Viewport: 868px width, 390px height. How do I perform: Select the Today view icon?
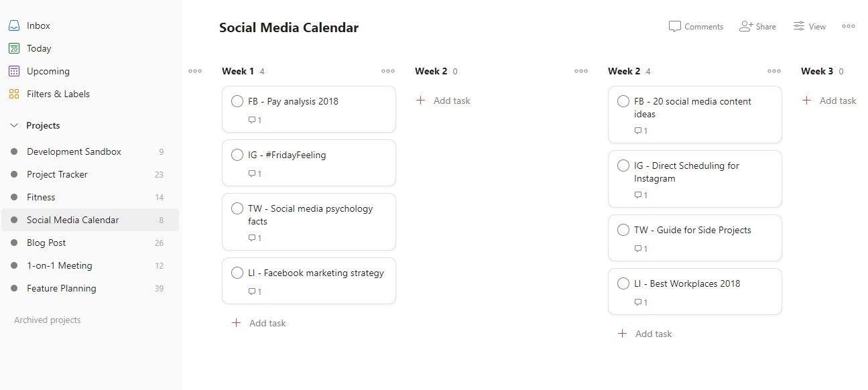(14, 48)
